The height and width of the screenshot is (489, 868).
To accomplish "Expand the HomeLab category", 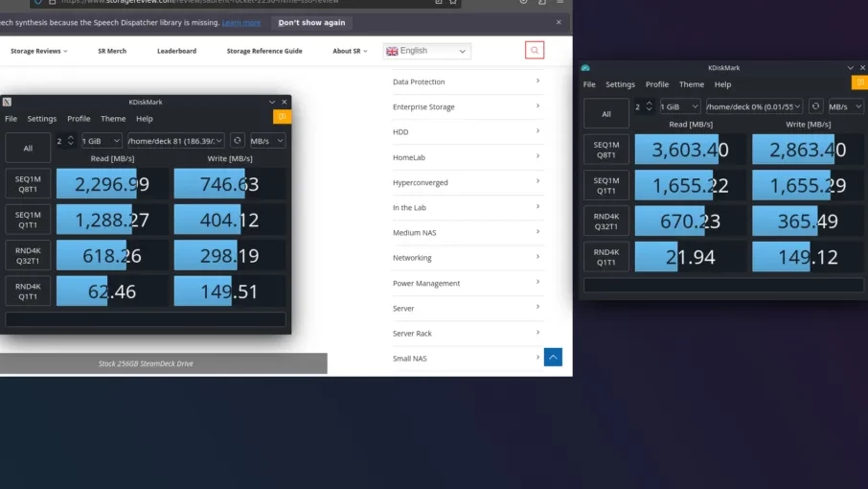I will (x=467, y=157).
